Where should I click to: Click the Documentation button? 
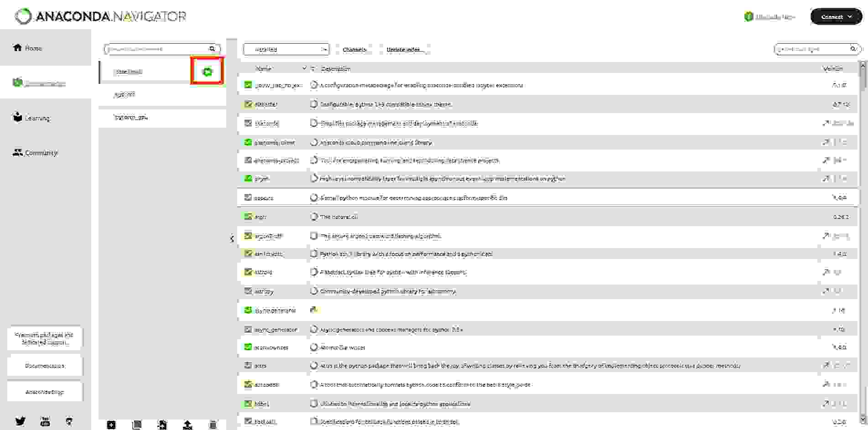coord(45,366)
